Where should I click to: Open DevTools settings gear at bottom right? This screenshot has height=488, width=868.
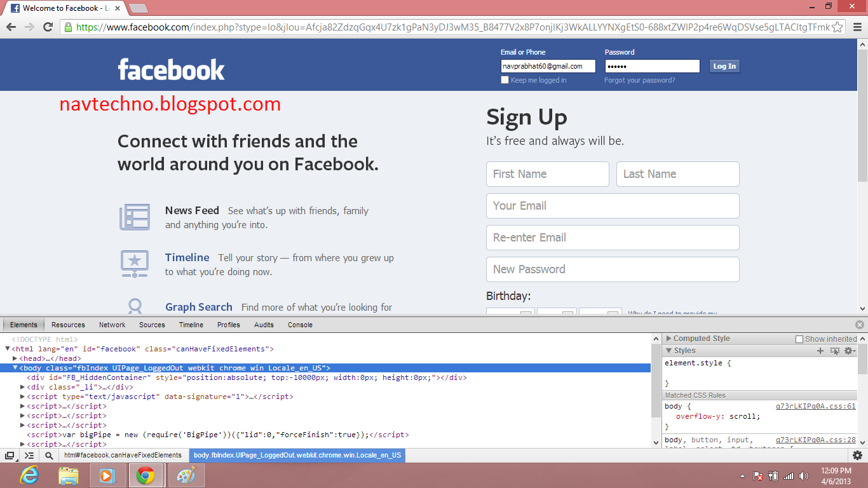[x=857, y=455]
